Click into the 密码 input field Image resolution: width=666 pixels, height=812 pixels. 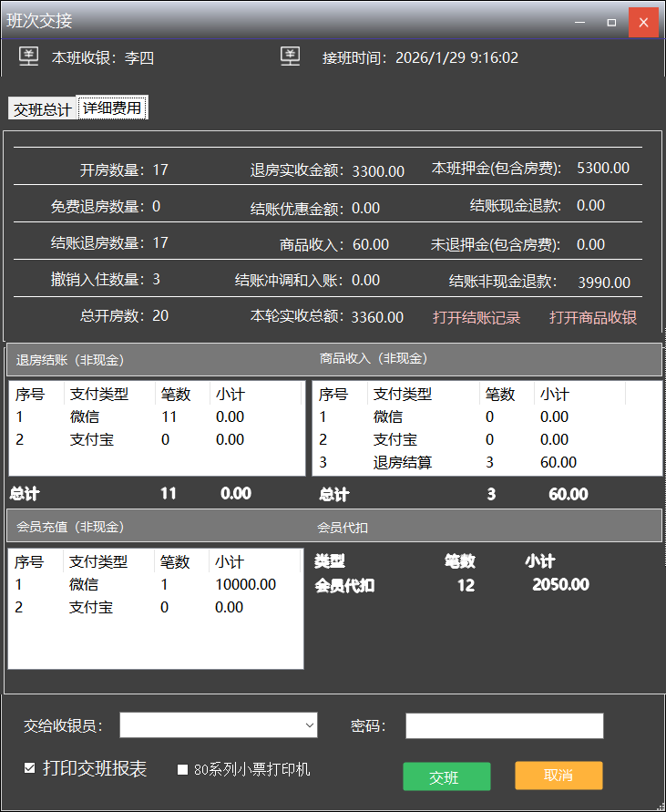[x=504, y=725]
